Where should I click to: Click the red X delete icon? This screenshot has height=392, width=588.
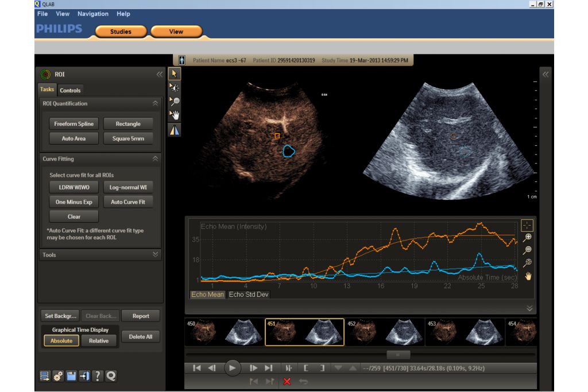(287, 382)
